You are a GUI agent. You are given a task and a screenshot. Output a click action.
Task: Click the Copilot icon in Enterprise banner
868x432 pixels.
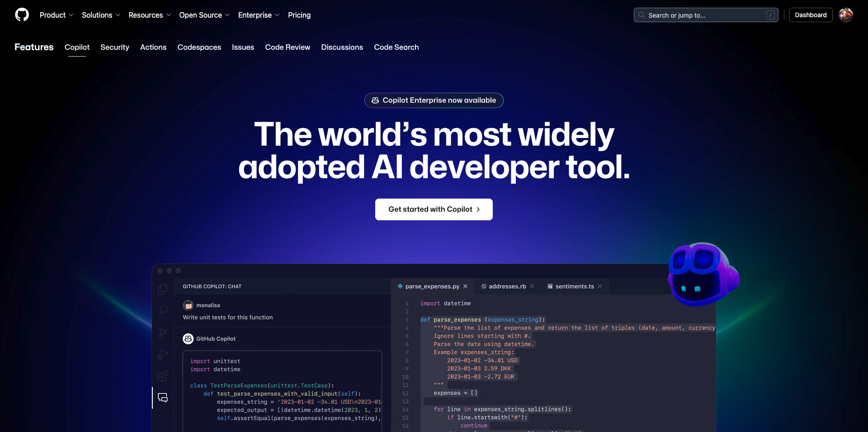click(375, 100)
